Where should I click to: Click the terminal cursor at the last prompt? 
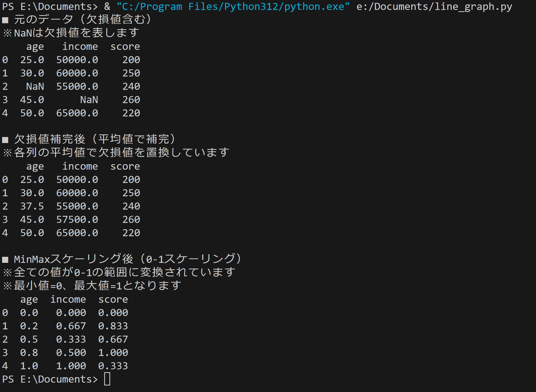click(x=107, y=379)
